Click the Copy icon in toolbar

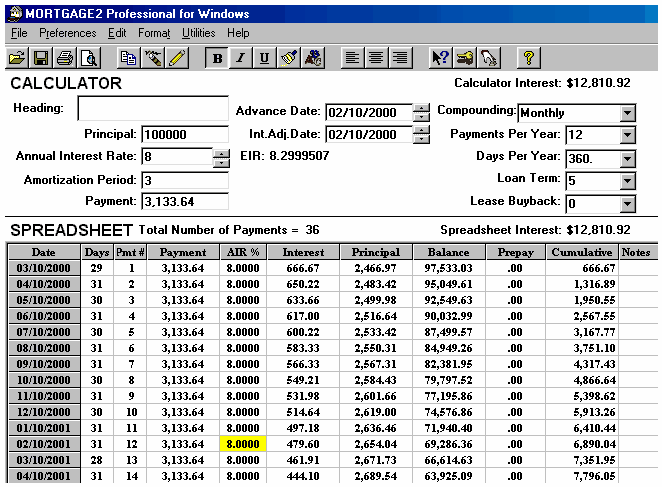[127, 58]
